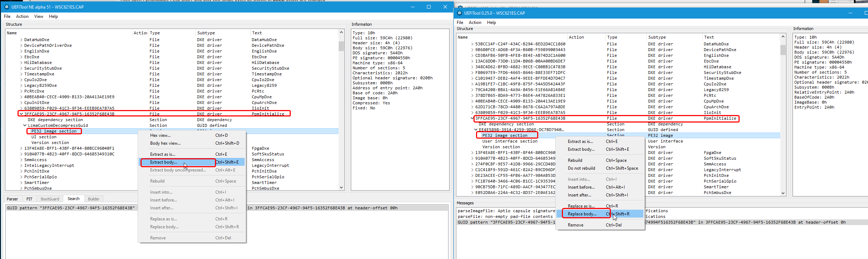Screen dimensions: 868x259
Task: Expand SmmAccess tree node in NE window
Action: pyautogui.click(x=21, y=160)
